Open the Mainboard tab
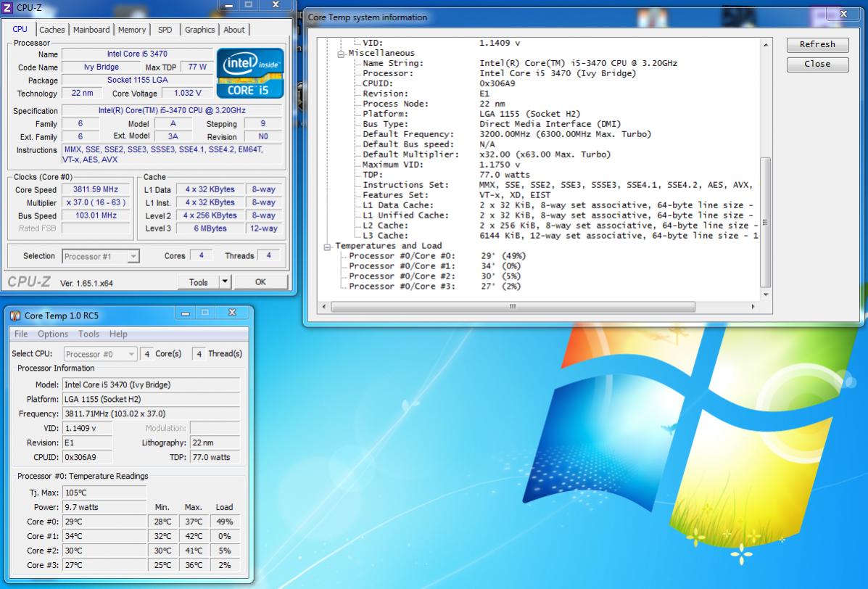 pos(91,30)
